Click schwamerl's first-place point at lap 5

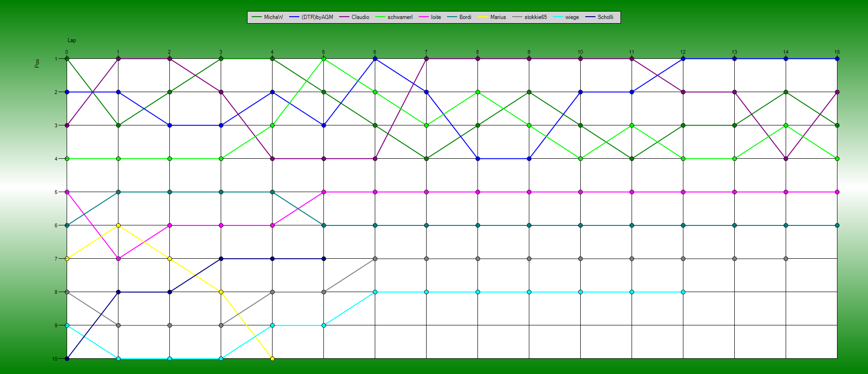point(323,59)
